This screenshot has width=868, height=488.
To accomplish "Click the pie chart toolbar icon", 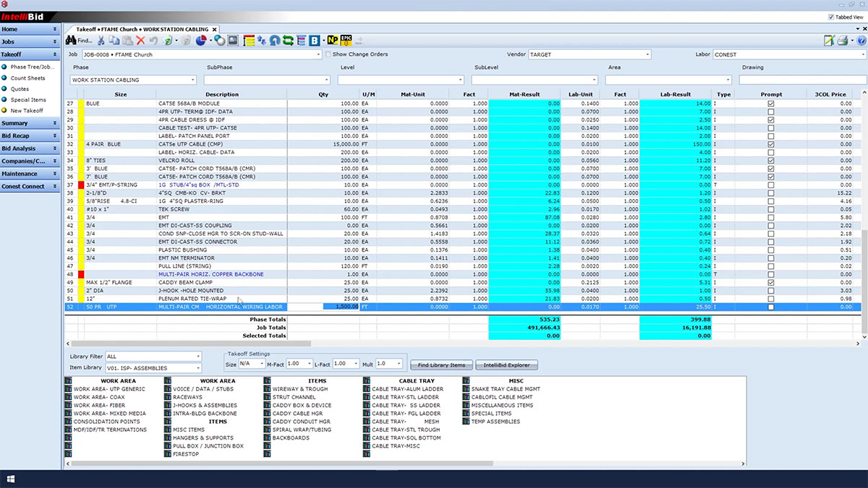I will click(x=201, y=40).
